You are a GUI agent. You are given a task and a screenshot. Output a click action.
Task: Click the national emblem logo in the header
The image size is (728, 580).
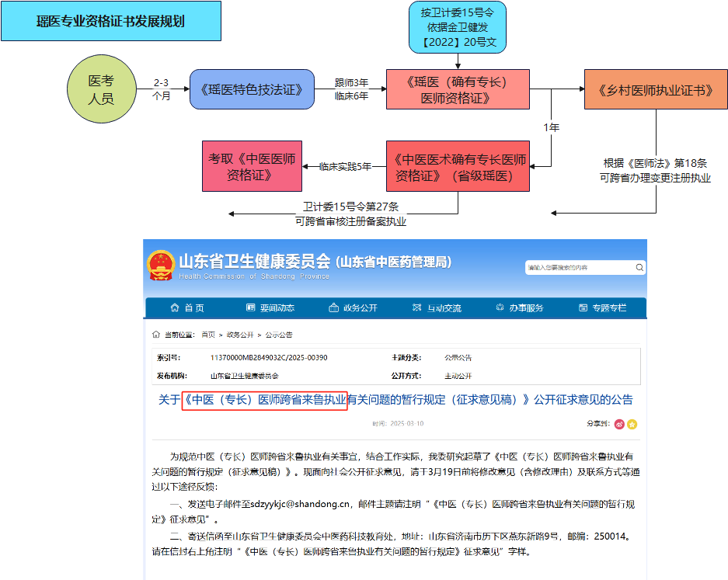(161, 266)
